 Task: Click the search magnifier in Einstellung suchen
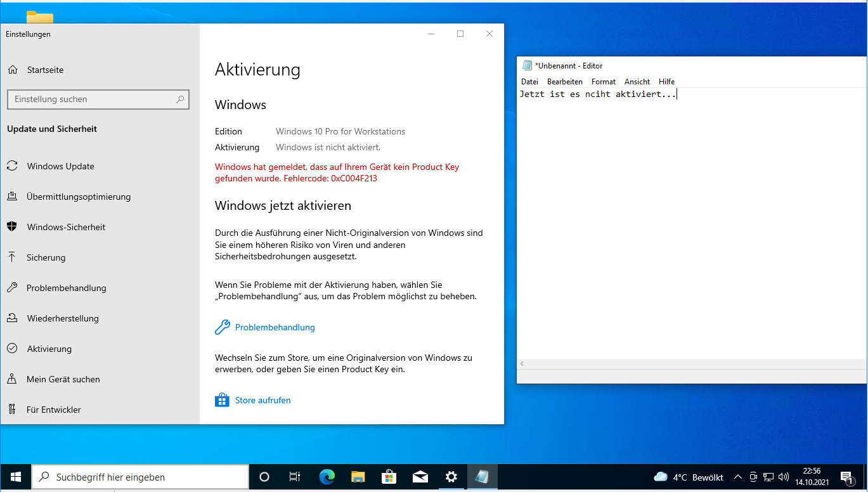click(x=180, y=100)
